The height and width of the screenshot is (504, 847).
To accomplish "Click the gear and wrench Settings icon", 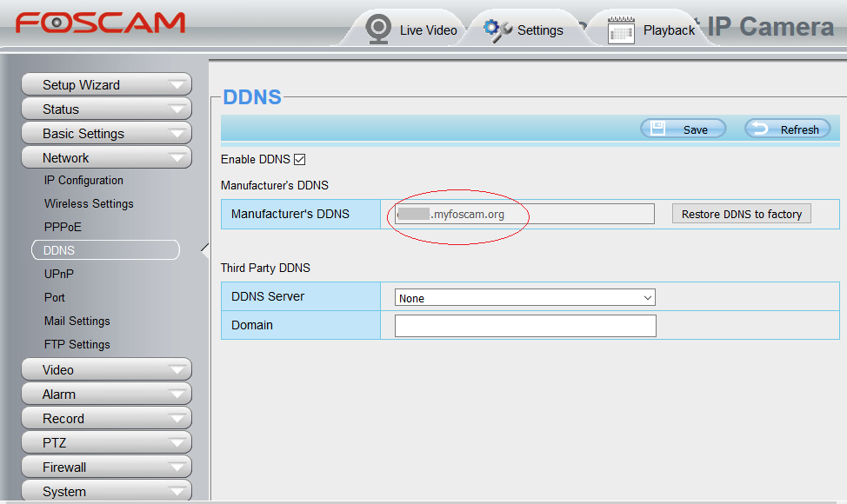I will (x=497, y=30).
